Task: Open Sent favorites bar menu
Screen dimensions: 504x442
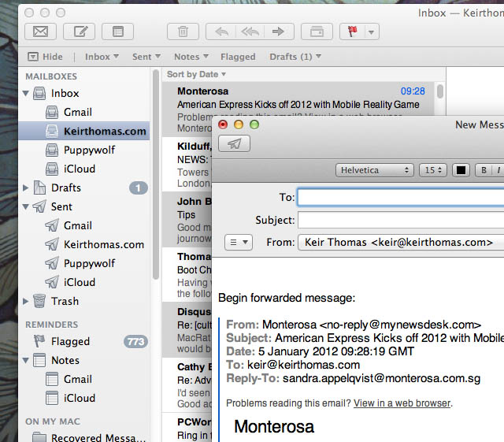Action: (146, 57)
